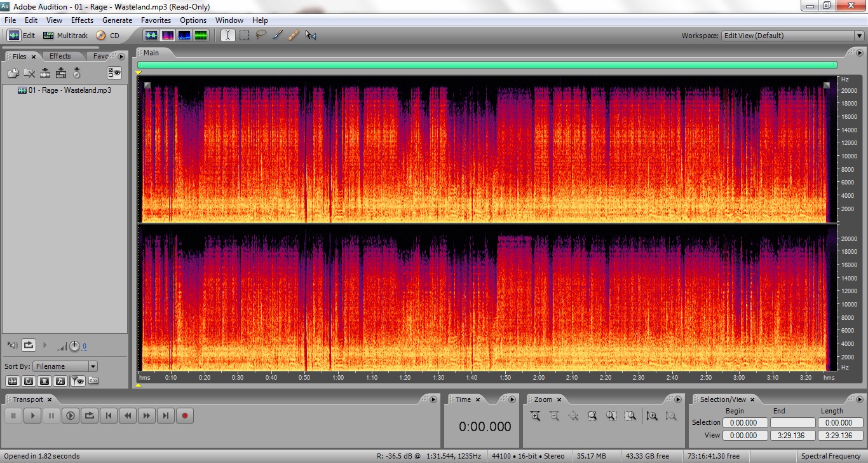Switch to Multitrack view
This screenshot has width=868, height=463.
(x=65, y=36)
